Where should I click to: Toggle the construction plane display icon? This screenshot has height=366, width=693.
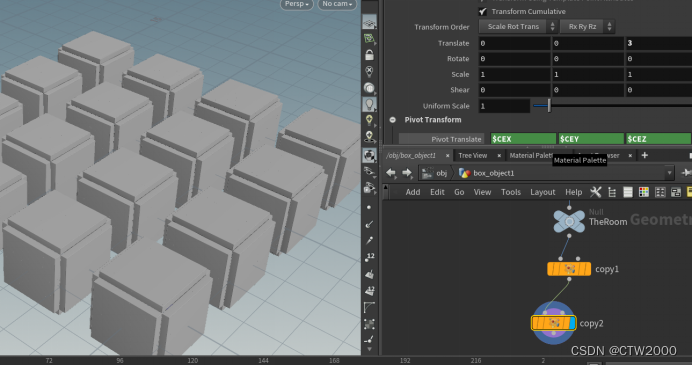pos(369,22)
